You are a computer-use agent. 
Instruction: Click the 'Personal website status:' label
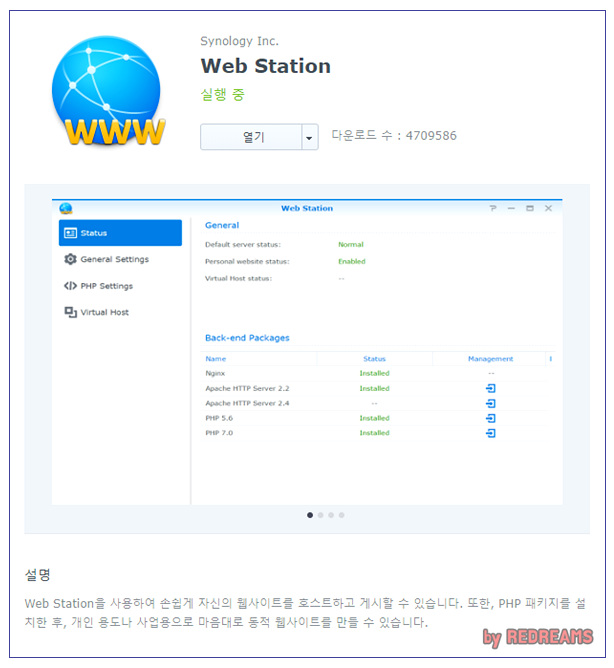(247, 261)
